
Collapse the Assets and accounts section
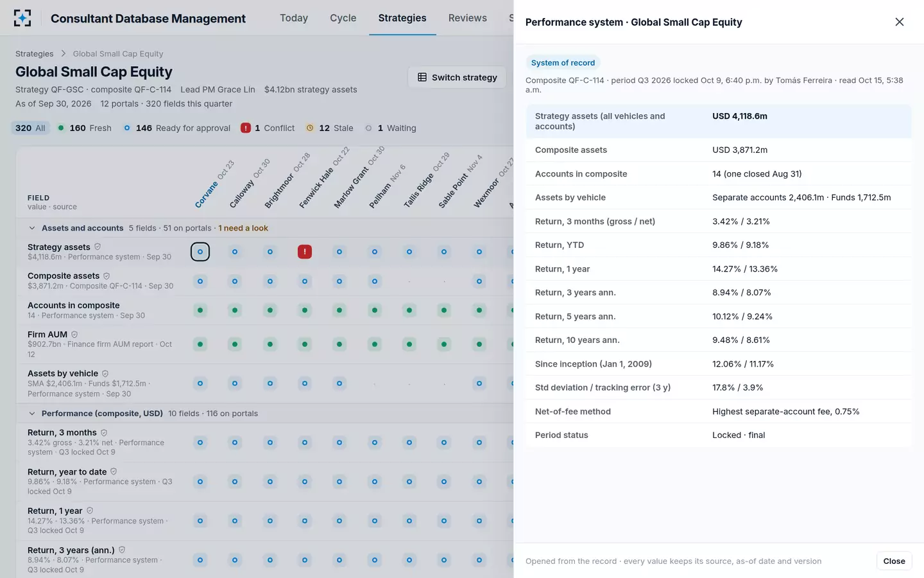click(32, 228)
